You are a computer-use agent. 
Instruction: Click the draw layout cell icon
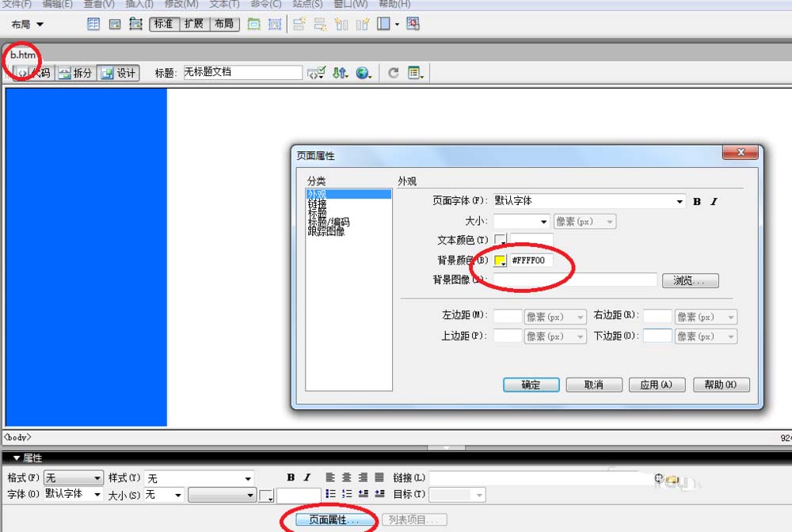[274, 24]
